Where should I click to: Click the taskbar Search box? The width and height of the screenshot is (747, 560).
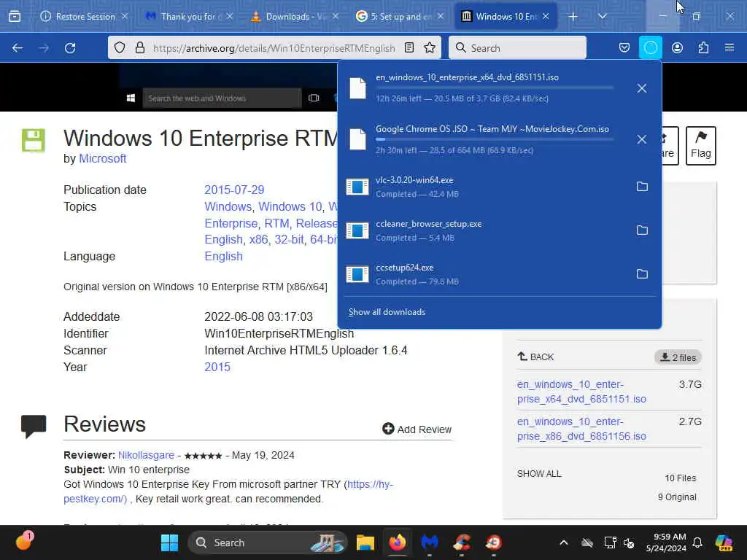coord(268,542)
